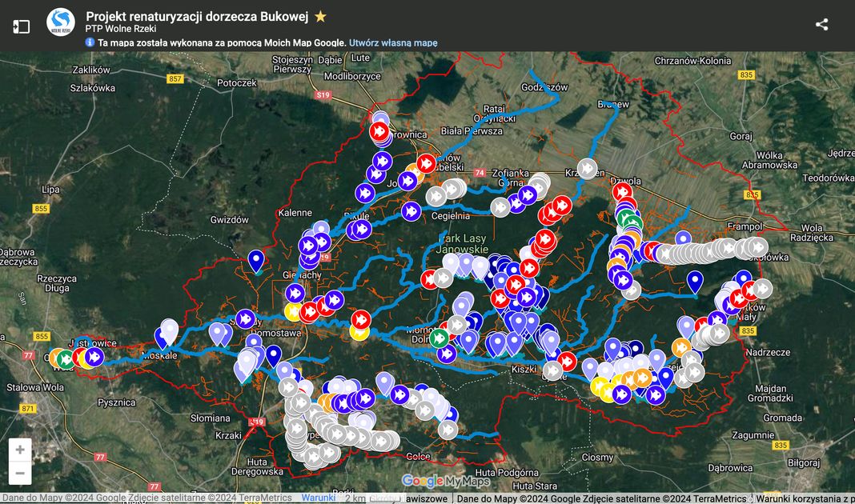This screenshot has height=504, width=855.
Task: Select the gray fish marker nearest Golce
Action: click(448, 430)
